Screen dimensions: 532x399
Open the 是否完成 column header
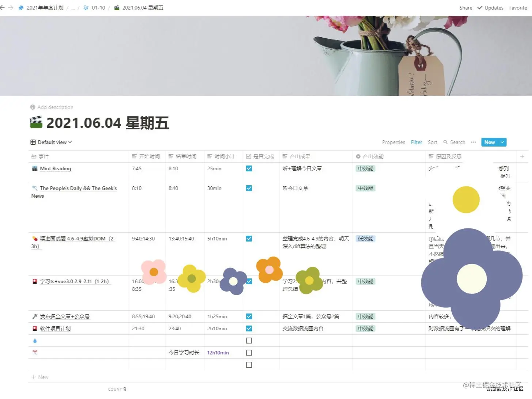click(261, 156)
